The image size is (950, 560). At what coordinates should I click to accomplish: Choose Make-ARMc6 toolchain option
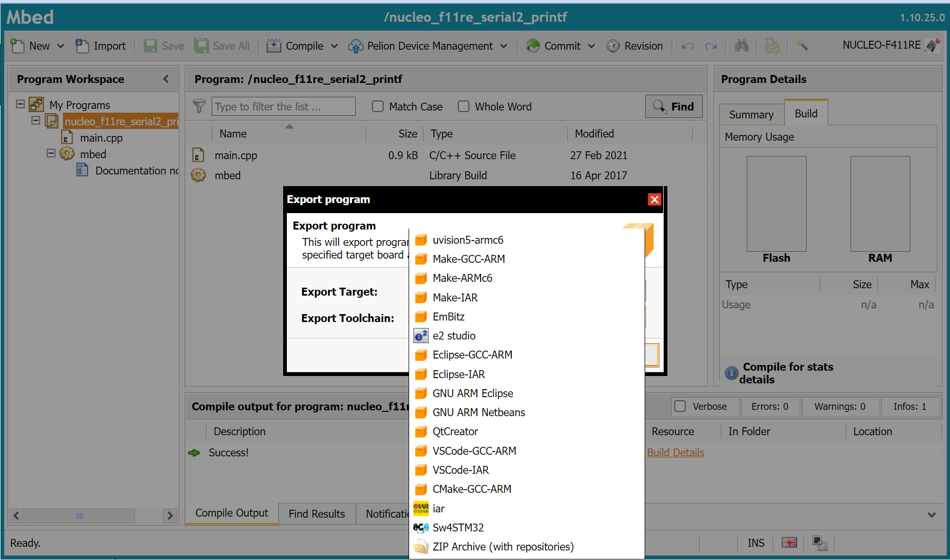(x=527, y=278)
